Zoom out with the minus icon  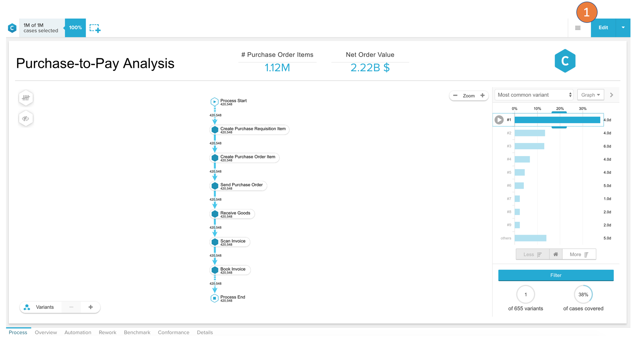(x=455, y=96)
